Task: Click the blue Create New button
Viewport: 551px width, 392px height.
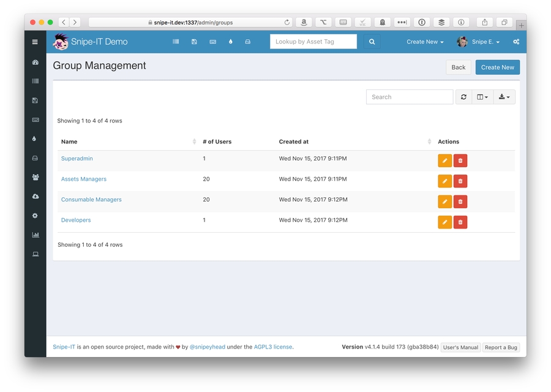Action: (497, 67)
